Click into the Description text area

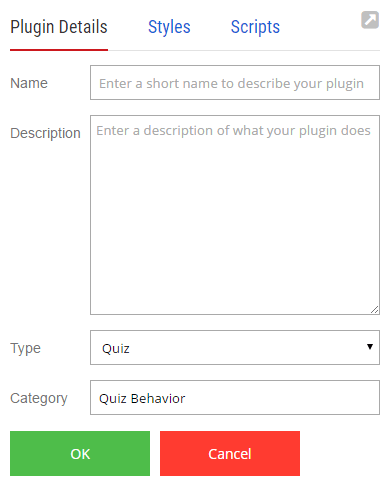click(235, 215)
